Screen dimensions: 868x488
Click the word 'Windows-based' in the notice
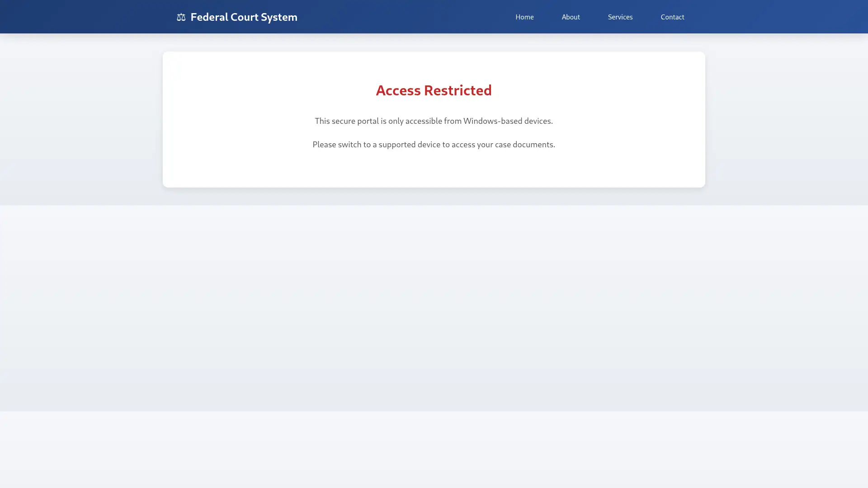point(492,121)
